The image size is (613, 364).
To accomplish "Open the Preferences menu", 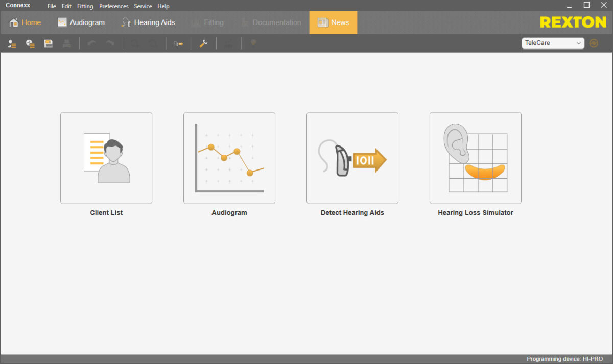I will (113, 6).
